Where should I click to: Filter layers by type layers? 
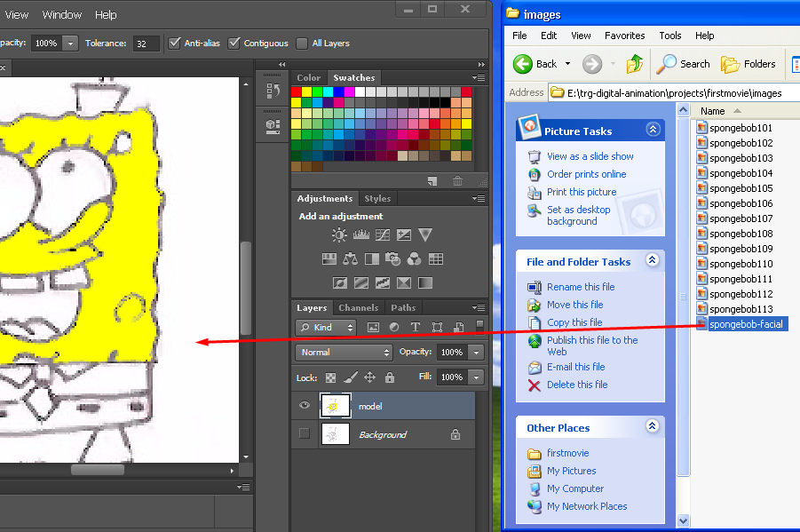(416, 327)
